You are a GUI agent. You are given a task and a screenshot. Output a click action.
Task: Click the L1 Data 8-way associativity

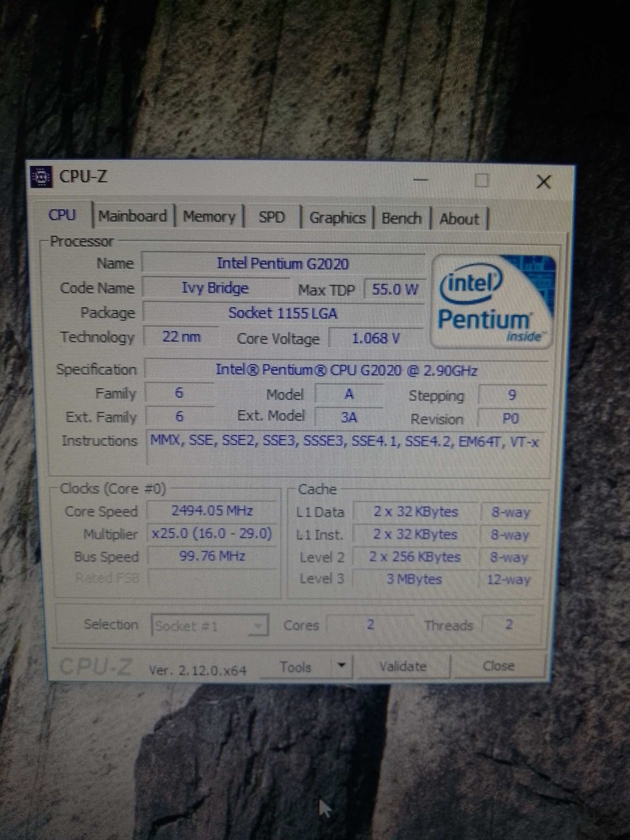point(510,513)
